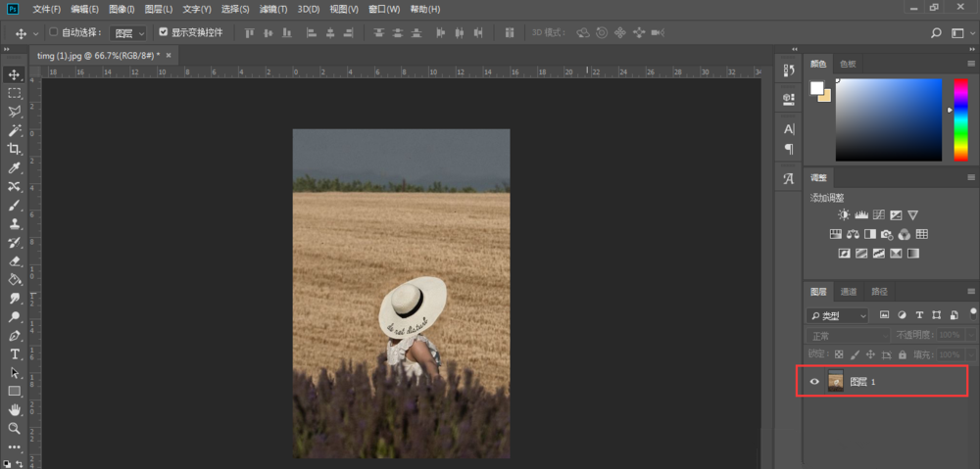Open the 图层 dropdown beside Auto-Select
The height and width of the screenshot is (469, 980).
[128, 33]
